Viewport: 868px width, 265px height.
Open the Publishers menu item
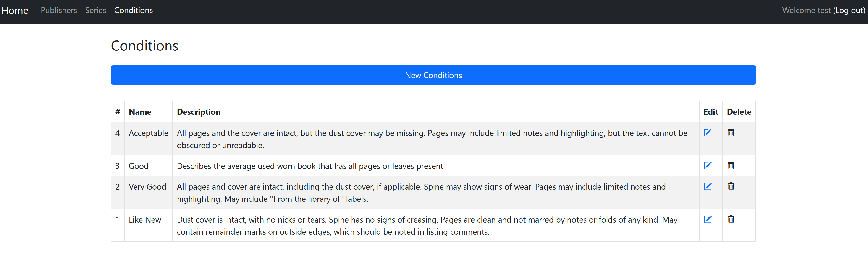click(59, 11)
